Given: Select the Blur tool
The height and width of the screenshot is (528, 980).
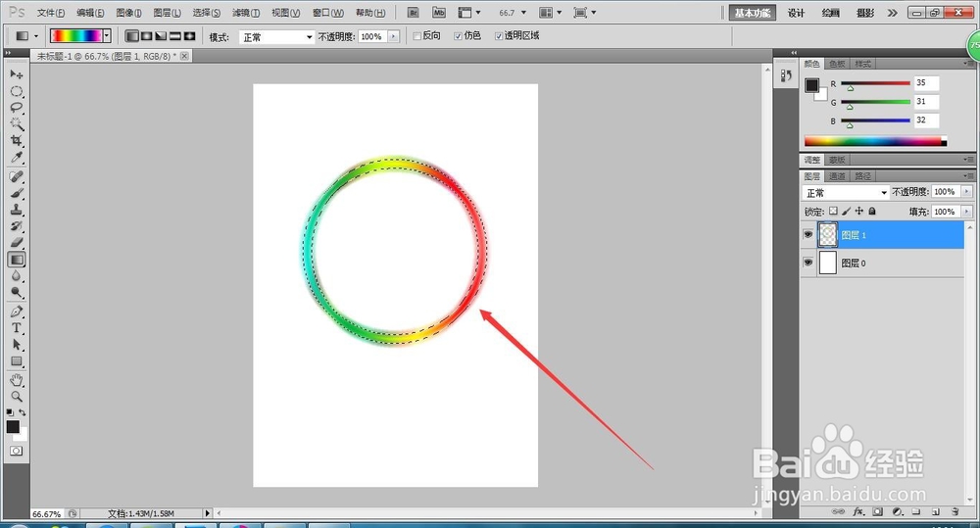Looking at the screenshot, I should pyautogui.click(x=17, y=275).
